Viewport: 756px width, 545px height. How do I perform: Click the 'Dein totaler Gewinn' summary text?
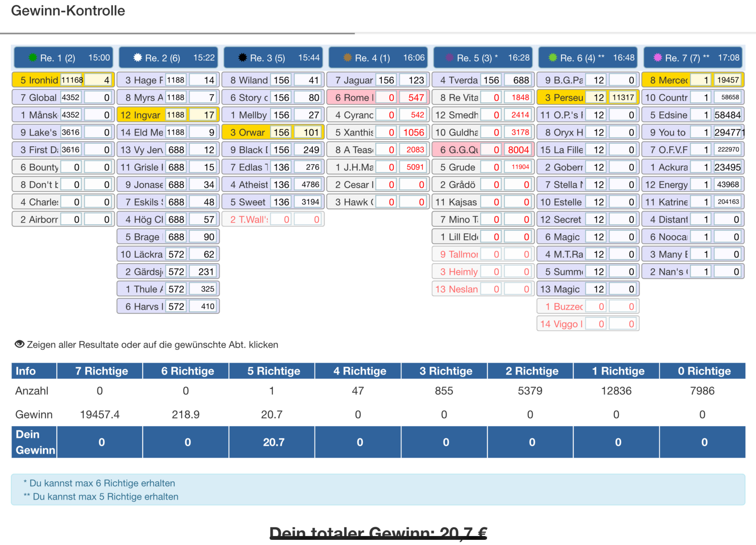point(378,533)
